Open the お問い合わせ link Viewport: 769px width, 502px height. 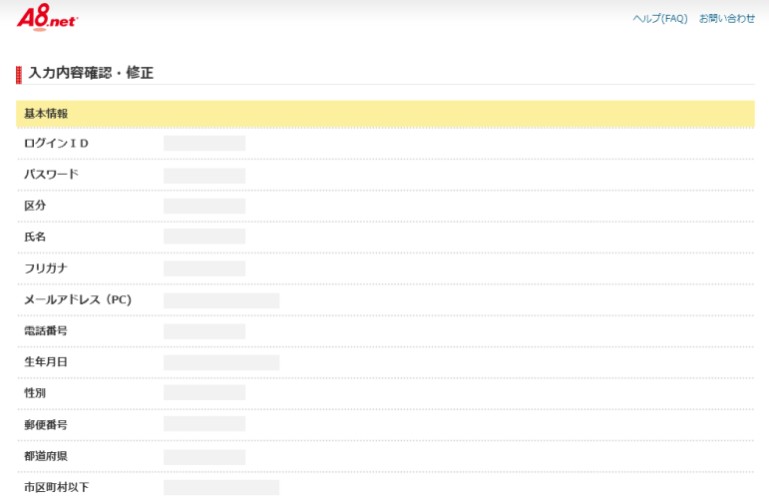(727, 19)
